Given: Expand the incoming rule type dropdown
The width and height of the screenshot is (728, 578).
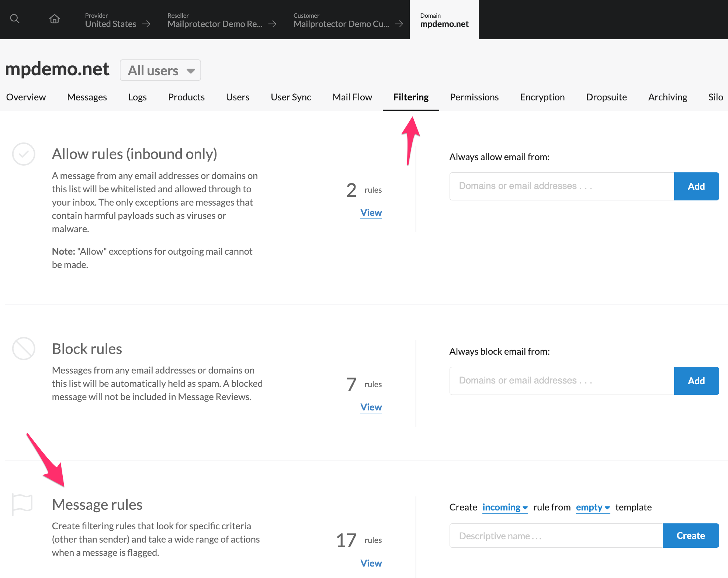Looking at the screenshot, I should coord(505,508).
